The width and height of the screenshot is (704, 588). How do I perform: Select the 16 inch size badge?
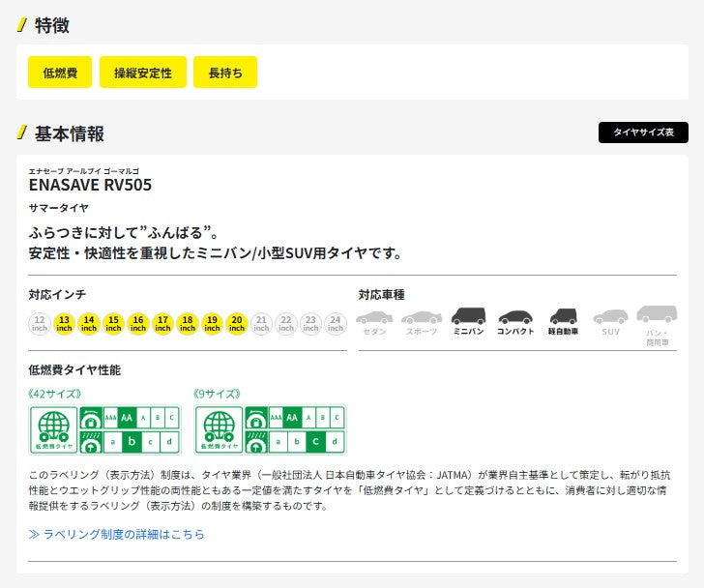click(138, 324)
